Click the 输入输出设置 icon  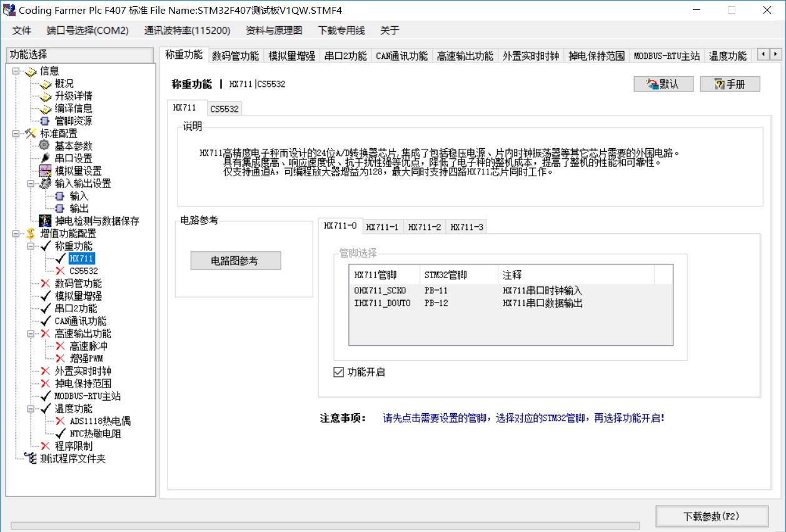pos(45,183)
